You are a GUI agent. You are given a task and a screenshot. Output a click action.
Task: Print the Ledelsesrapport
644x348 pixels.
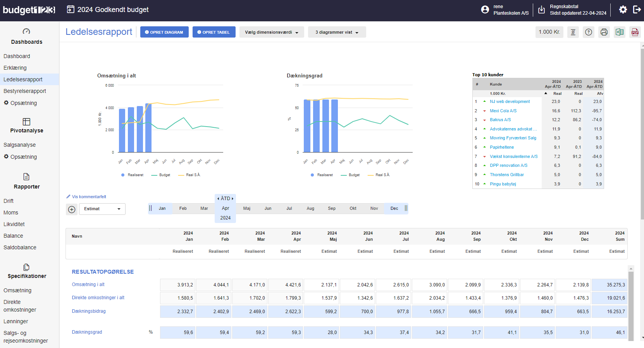604,32
